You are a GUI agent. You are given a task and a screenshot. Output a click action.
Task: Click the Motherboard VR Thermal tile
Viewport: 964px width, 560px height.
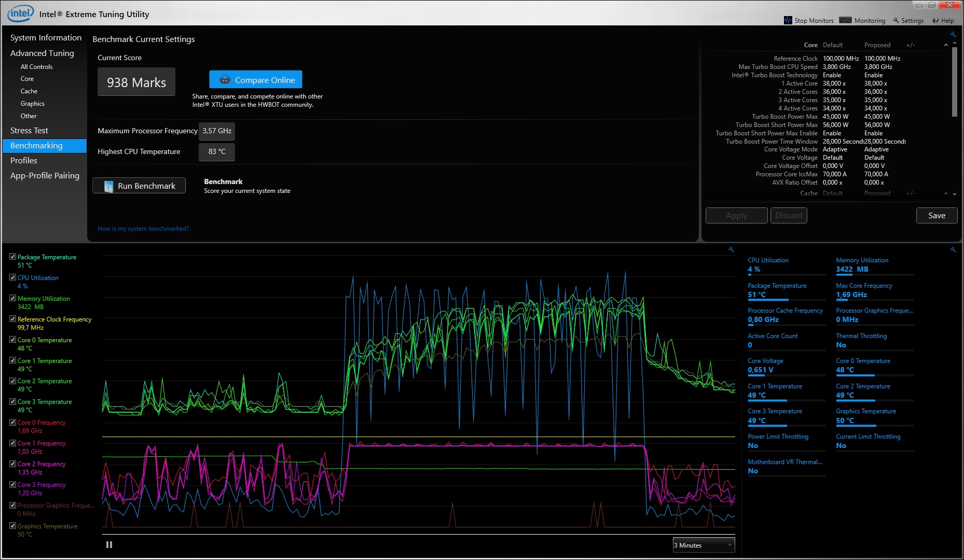(x=787, y=467)
